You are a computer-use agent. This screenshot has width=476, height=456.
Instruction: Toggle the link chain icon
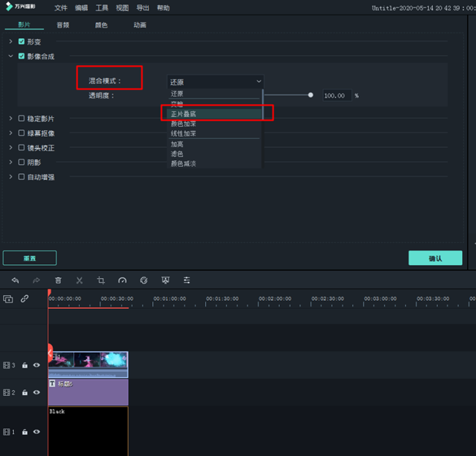(25, 299)
